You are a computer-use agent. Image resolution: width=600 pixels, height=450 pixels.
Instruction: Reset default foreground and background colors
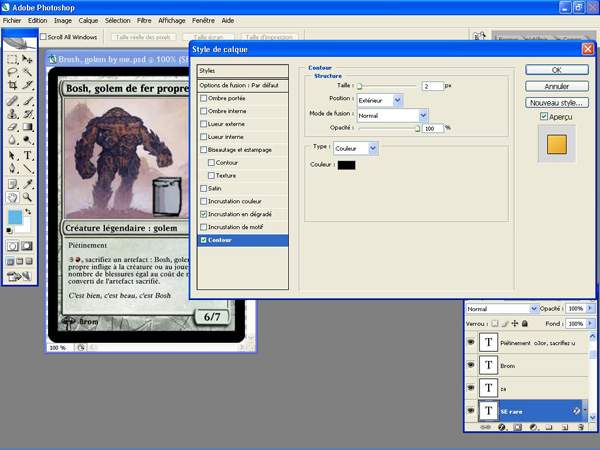point(9,230)
